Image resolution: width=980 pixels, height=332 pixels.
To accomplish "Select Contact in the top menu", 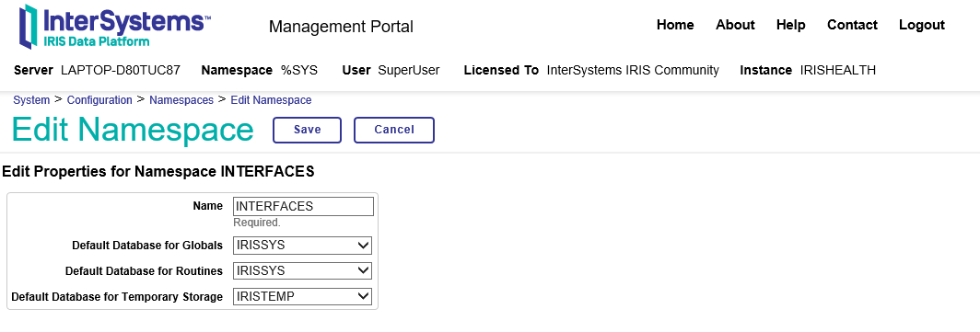I will point(852,25).
